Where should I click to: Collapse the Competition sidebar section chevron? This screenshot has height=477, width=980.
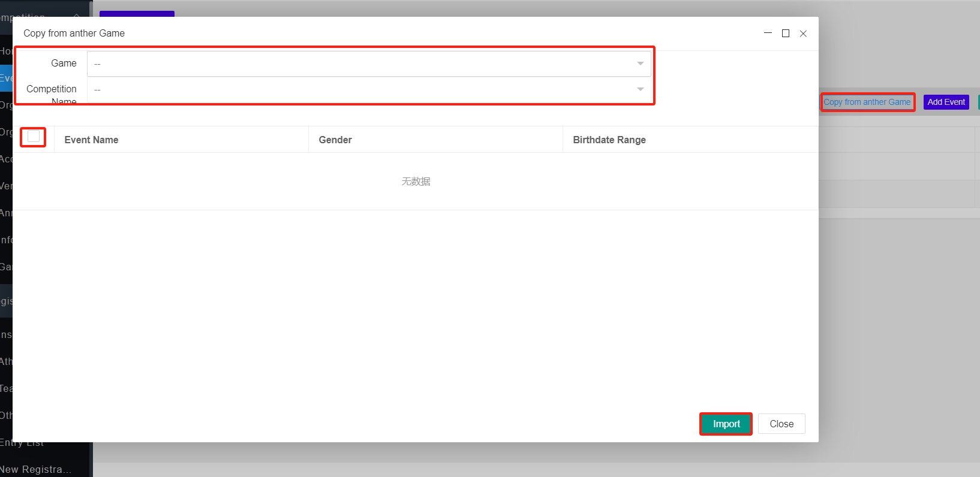click(x=76, y=15)
